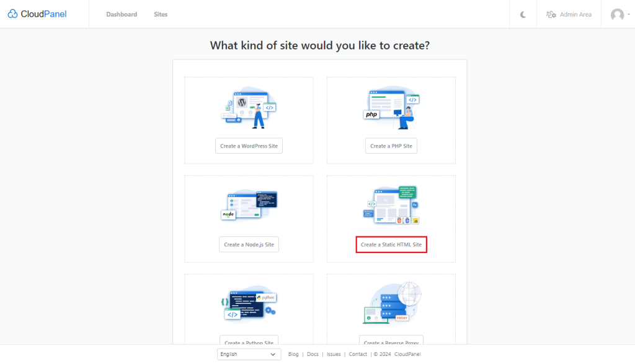Click the WordPress site illustration
This screenshot has width=635, height=364.
[x=249, y=108]
